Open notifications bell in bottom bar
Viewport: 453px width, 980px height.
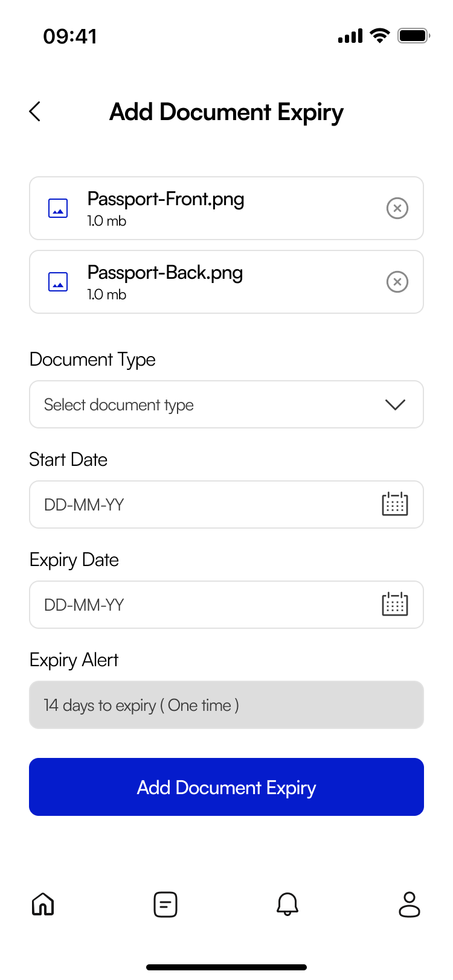[x=288, y=904]
